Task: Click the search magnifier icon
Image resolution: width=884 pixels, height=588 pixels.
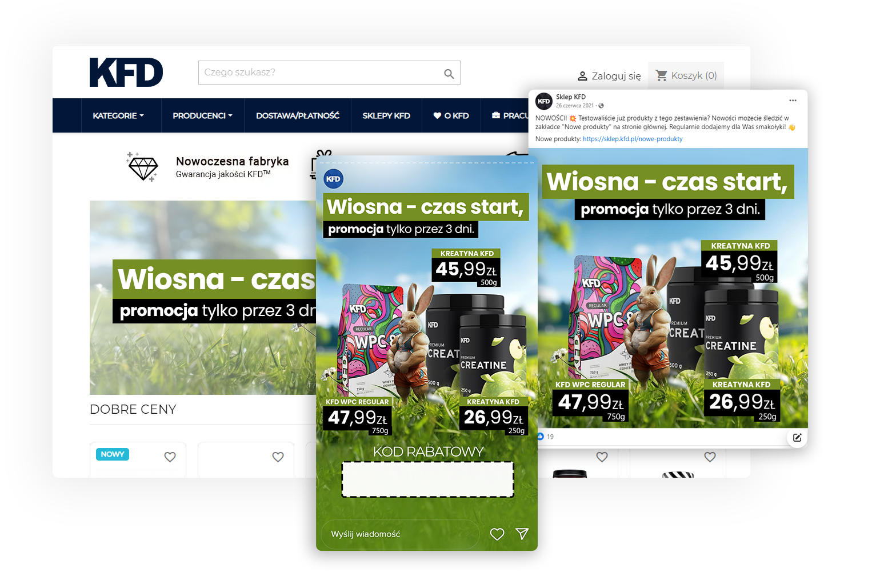Action: 449,74
